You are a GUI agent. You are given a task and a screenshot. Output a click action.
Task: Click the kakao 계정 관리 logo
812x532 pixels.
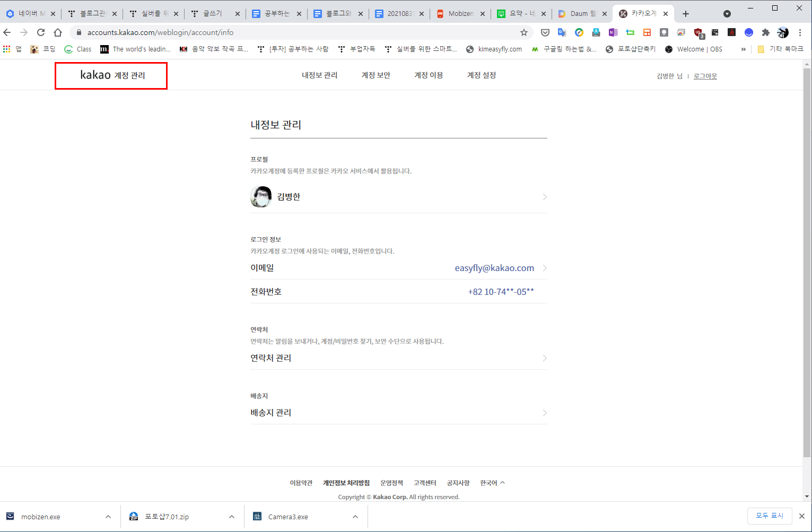112,75
